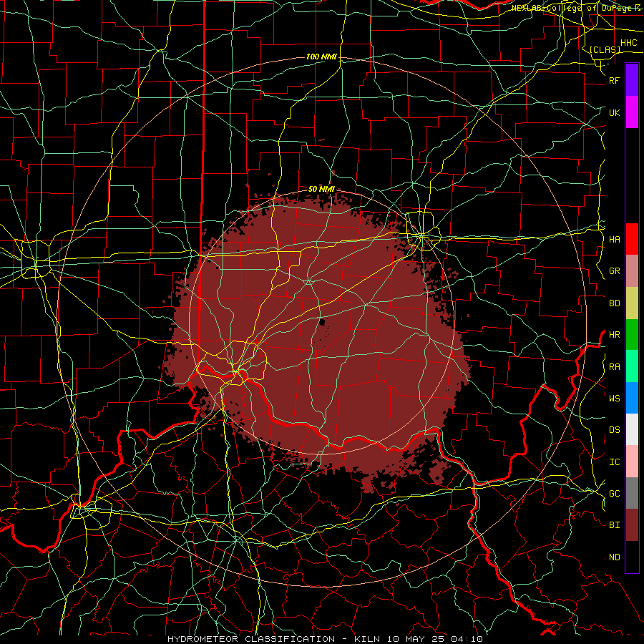Click the 'GR' legend label

(x=614, y=271)
